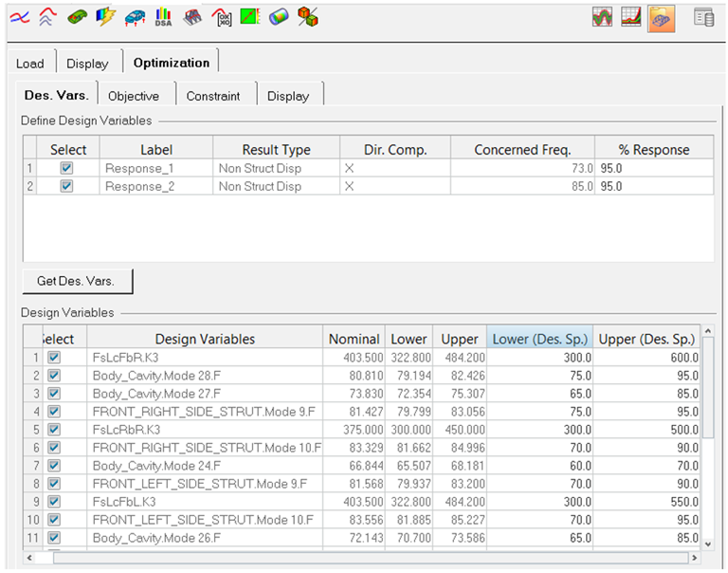Click the green plot with red diagonal icon

[x=249, y=16]
